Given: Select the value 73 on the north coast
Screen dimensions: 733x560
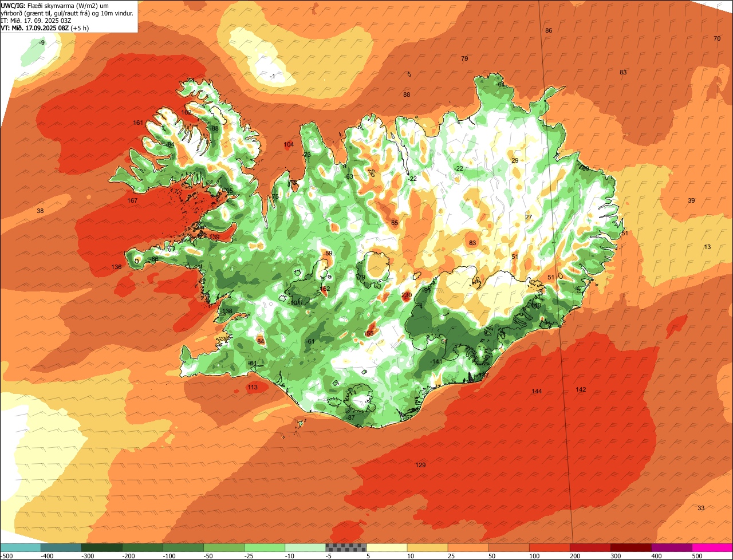Looking at the screenshot, I should click(x=308, y=155).
